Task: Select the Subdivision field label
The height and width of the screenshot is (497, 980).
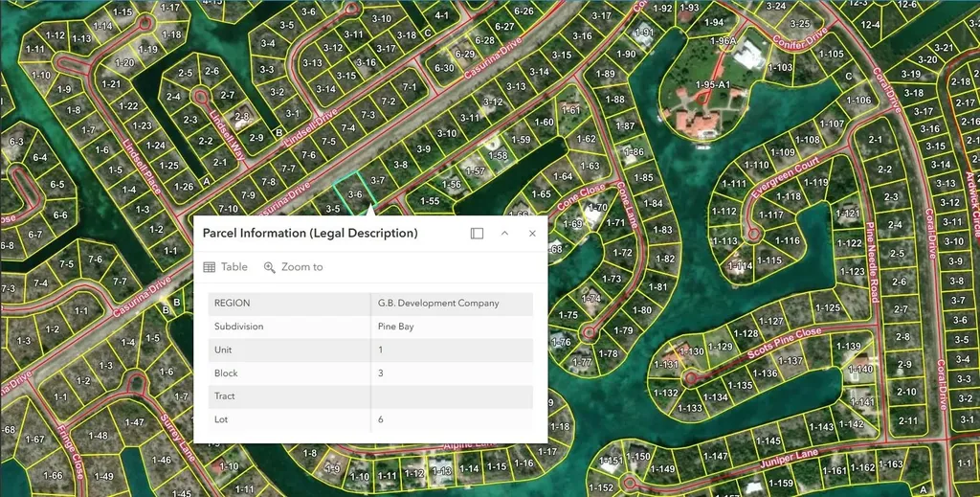Action: [238, 327]
